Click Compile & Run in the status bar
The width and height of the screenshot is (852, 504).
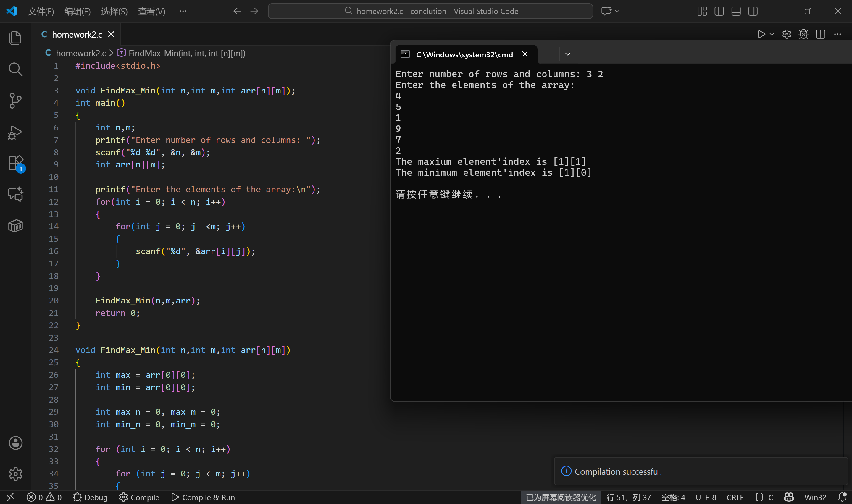click(x=203, y=497)
